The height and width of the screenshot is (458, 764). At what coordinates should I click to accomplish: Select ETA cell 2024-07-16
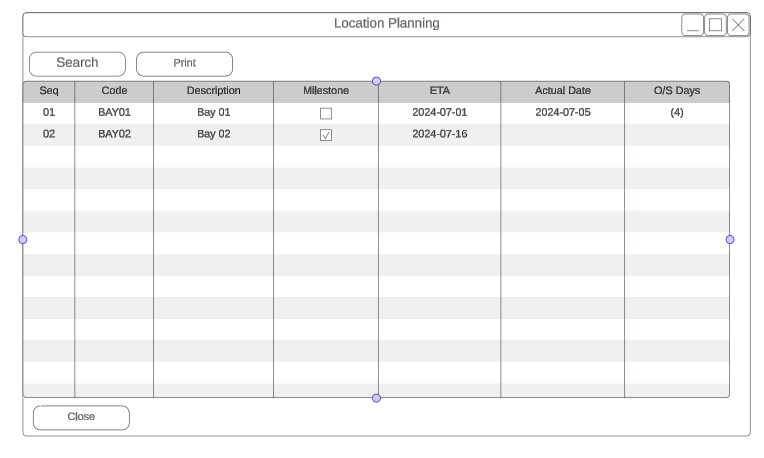pos(439,134)
